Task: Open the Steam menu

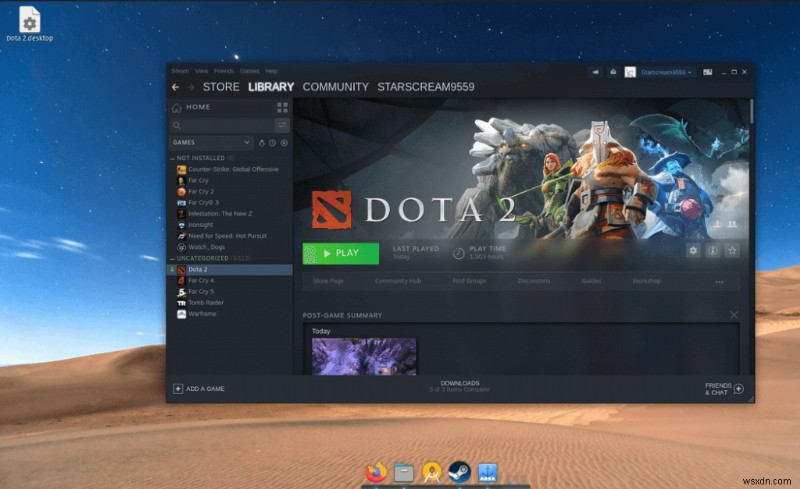Action: 180,71
